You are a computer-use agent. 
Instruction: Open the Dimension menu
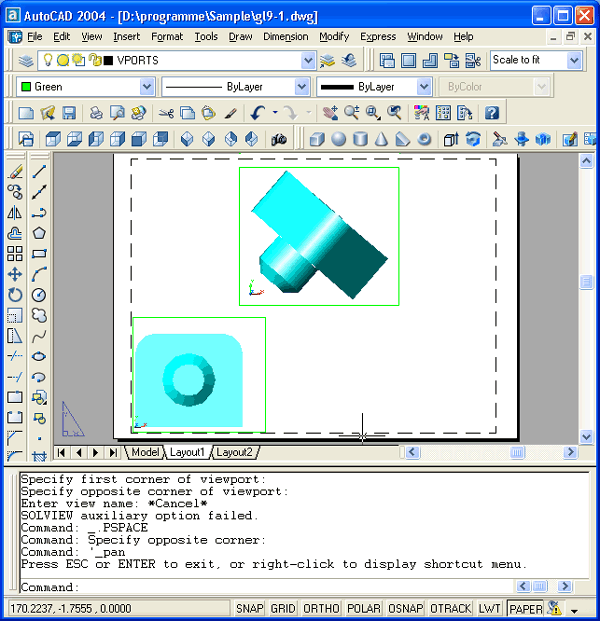click(x=285, y=36)
